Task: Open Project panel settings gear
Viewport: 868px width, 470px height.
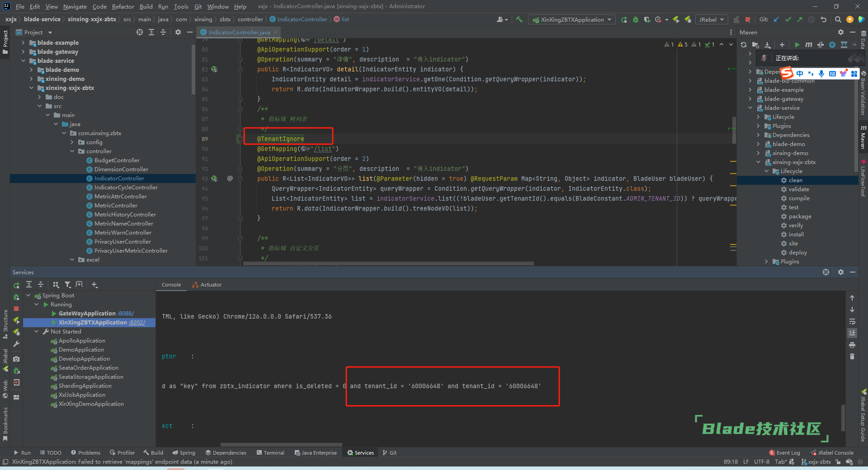Action: (178, 32)
